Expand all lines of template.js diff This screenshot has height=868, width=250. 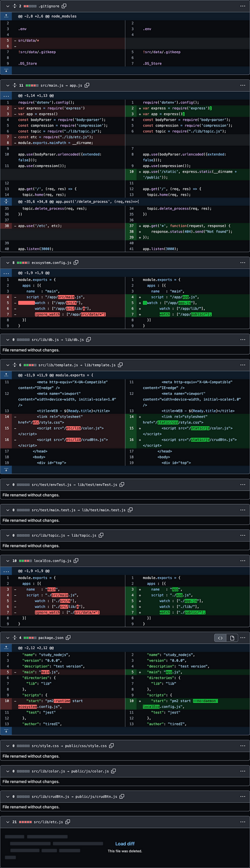click(x=15, y=365)
